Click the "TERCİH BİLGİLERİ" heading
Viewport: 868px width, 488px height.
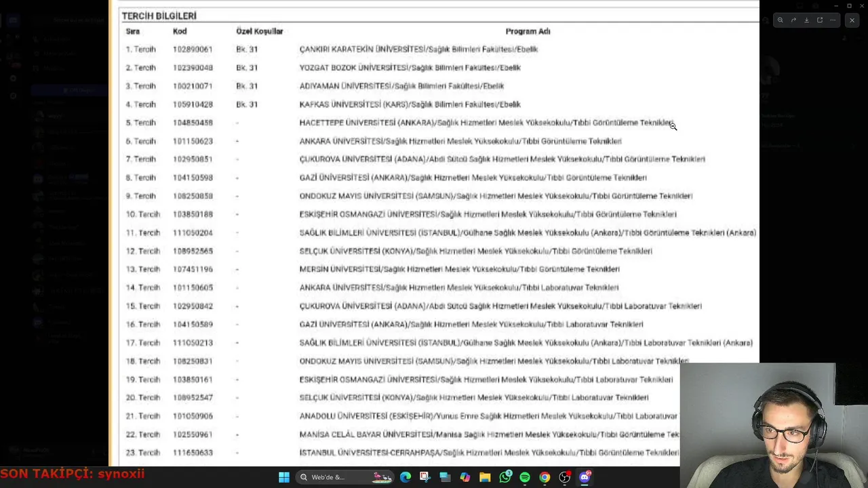159,16
